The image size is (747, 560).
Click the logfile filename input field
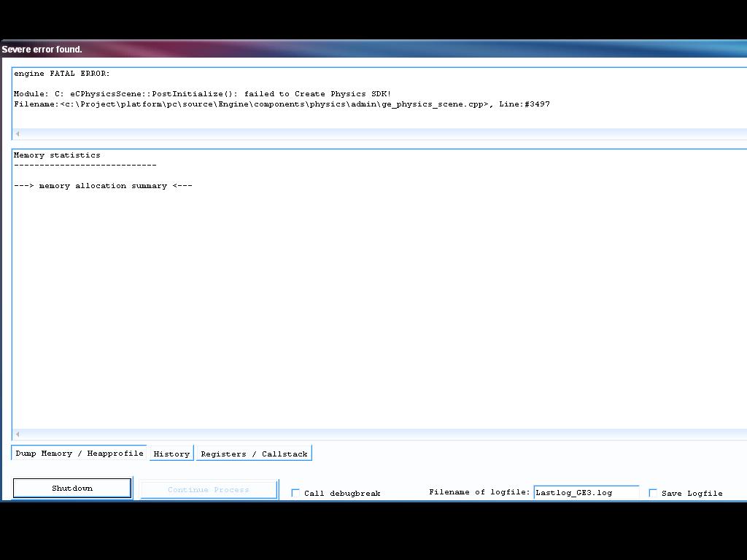[x=586, y=493]
